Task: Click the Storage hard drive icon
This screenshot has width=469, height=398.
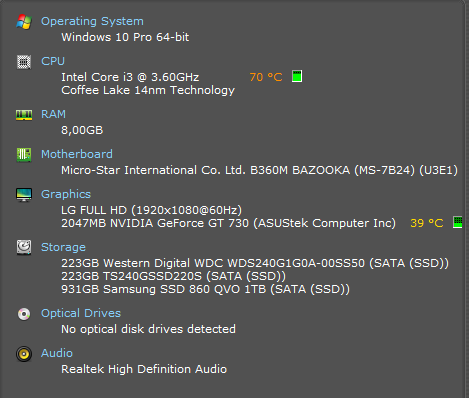Action: point(24,248)
